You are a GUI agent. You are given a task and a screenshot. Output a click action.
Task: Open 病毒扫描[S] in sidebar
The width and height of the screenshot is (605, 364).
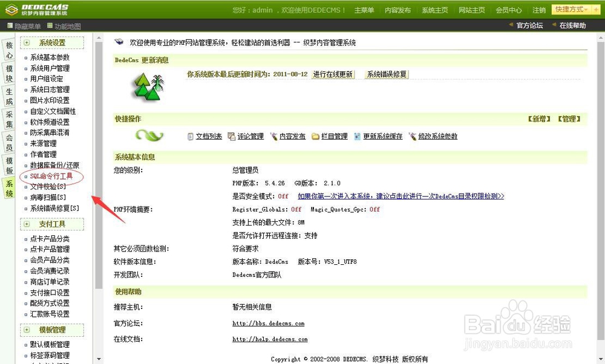click(48, 198)
